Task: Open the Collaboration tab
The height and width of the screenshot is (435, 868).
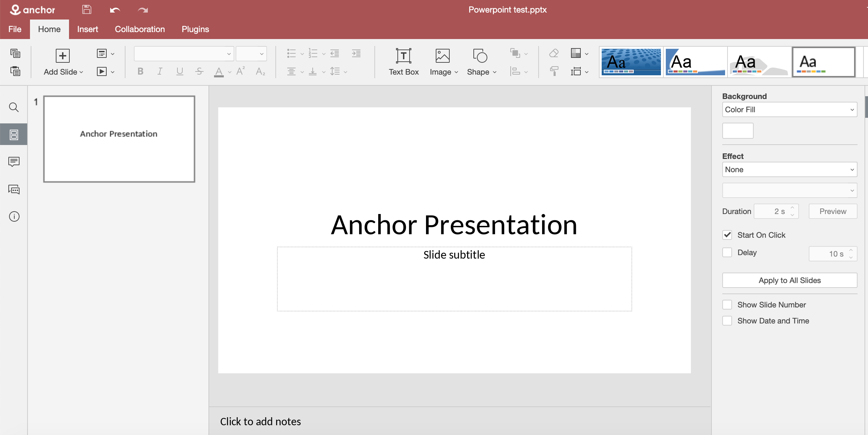Action: click(x=140, y=29)
